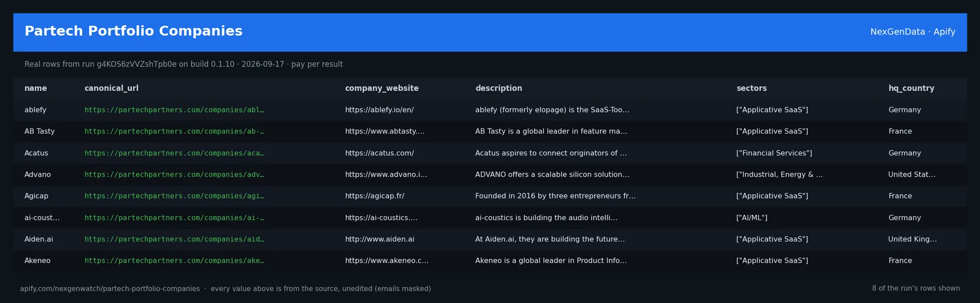
Task: Click the Acatus '["Financial Services"]' sectors cell
Action: (774, 153)
